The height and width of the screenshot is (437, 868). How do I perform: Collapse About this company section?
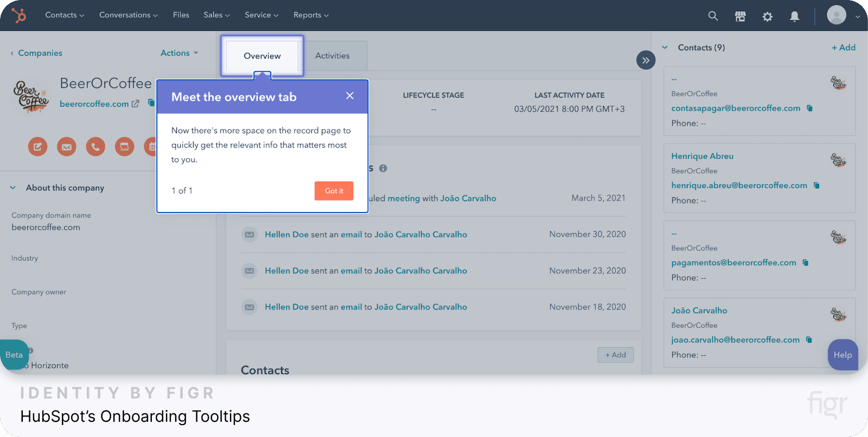point(13,188)
